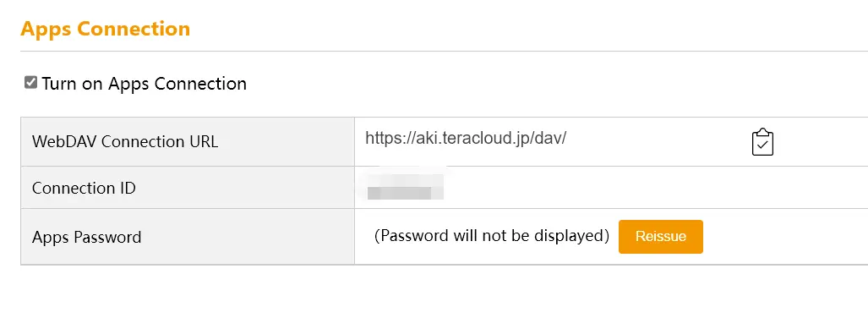Click the 'Turn on Apps Connection' label text
The width and height of the screenshot is (868, 329).
tap(144, 84)
